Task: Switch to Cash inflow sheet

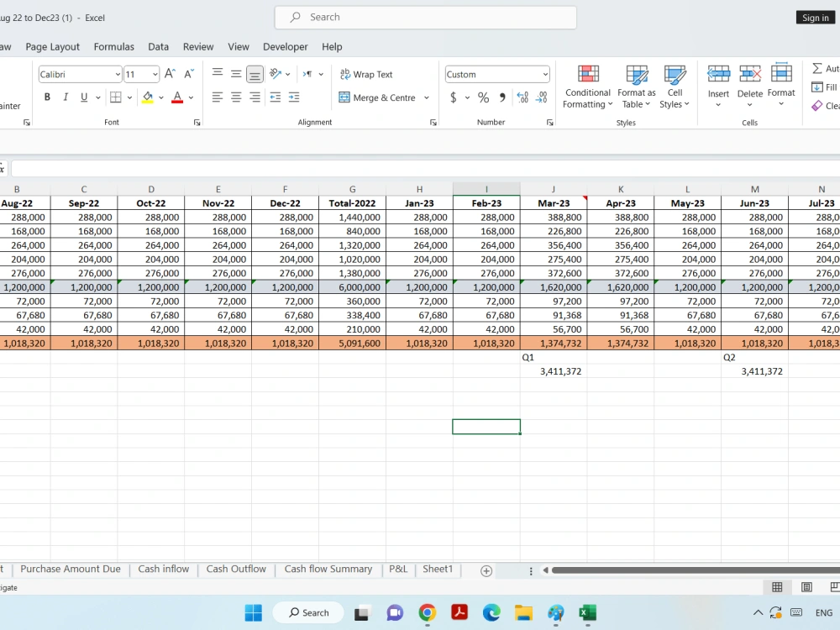Action: [x=164, y=569]
